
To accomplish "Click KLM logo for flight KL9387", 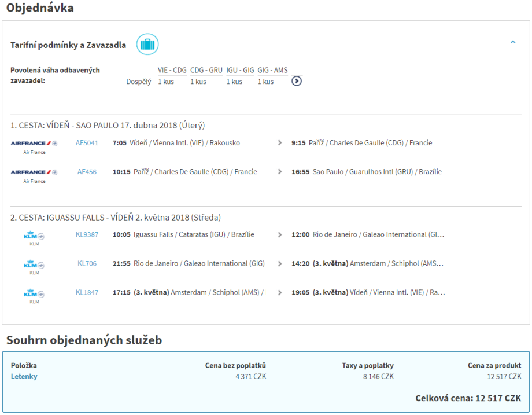I will (x=34, y=235).
